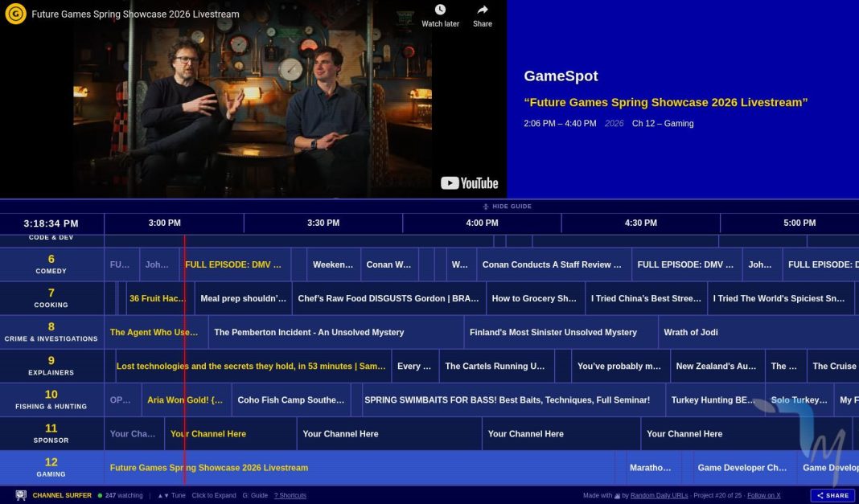Viewport: 859px width, 504px height.
Task: Click the green watching indicator dot
Action: tap(98, 495)
